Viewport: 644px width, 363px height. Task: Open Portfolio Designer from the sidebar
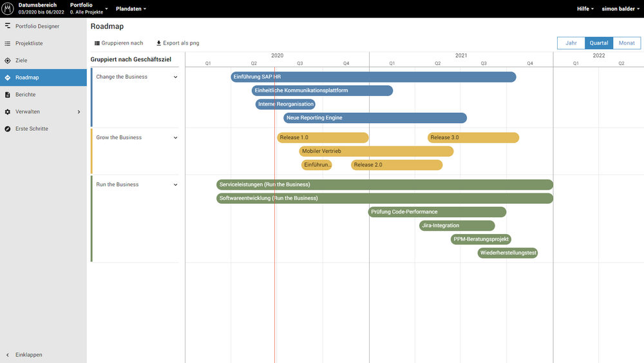click(x=37, y=26)
